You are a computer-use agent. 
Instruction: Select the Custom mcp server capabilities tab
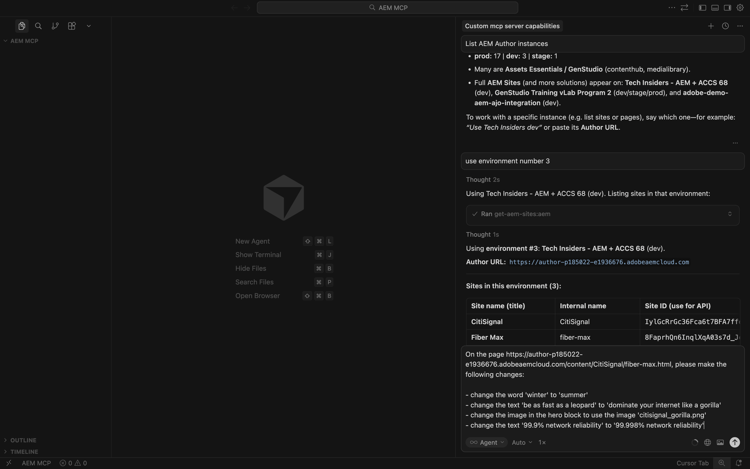(512, 26)
